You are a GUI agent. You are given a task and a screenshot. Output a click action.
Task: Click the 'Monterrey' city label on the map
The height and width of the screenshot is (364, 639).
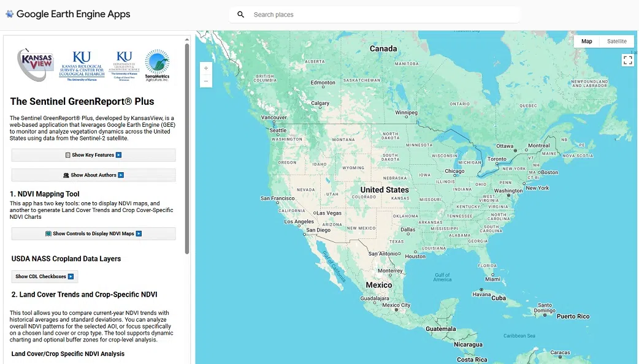tap(390, 271)
